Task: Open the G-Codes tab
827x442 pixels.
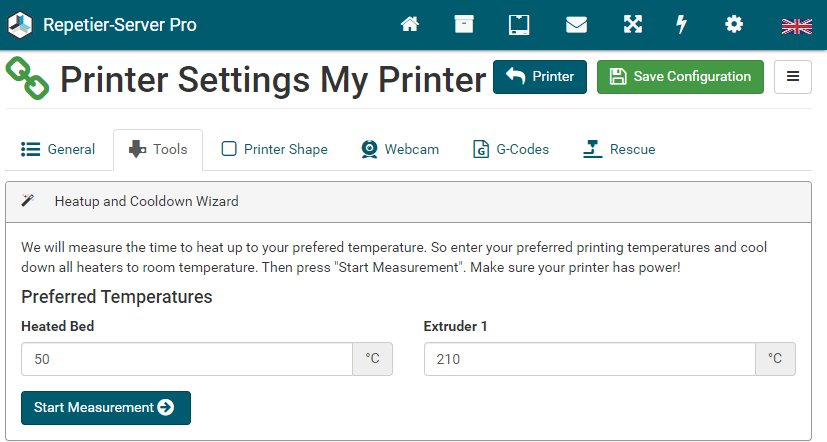Action: (511, 150)
